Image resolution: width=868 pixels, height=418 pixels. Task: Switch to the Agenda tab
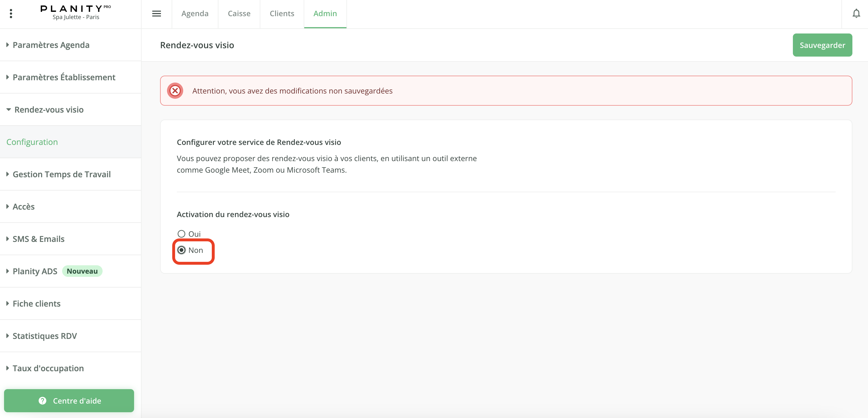pyautogui.click(x=195, y=14)
